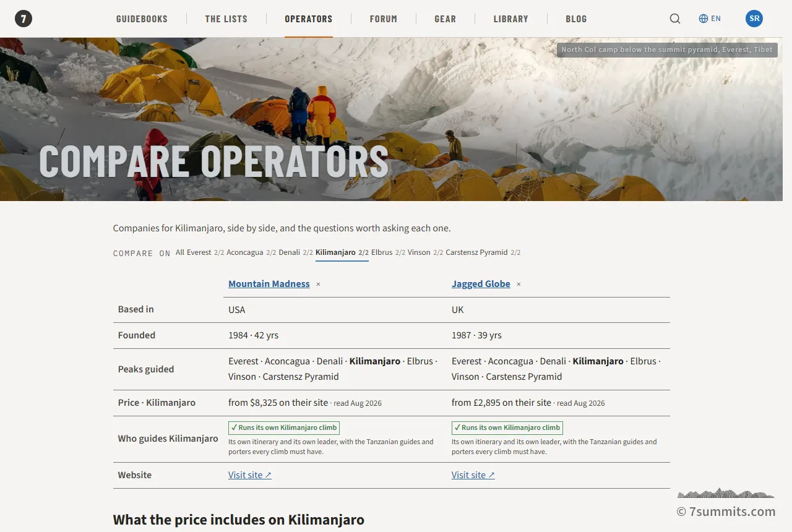Open the Jagged Globe operator link
This screenshot has width=792, height=532.
tap(481, 284)
